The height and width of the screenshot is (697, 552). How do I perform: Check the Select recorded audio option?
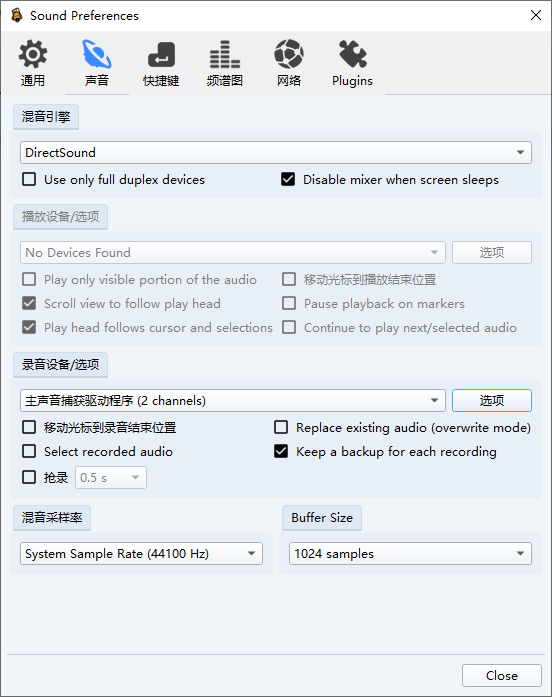tap(29, 452)
